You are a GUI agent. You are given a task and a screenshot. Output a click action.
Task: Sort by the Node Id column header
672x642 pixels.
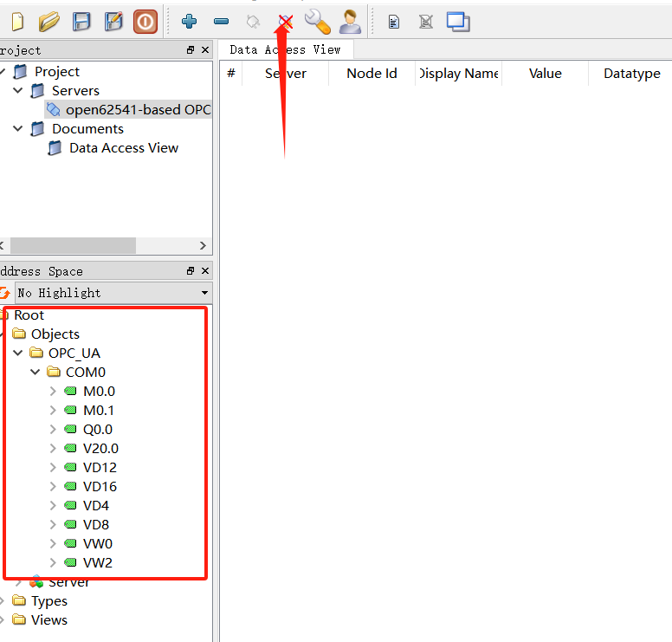click(x=372, y=74)
